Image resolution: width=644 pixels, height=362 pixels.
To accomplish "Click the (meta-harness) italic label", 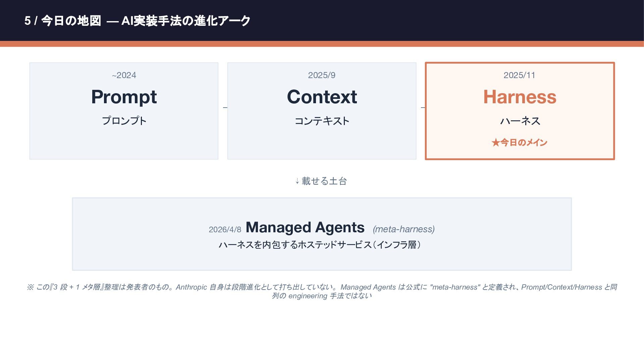I will tap(404, 229).
